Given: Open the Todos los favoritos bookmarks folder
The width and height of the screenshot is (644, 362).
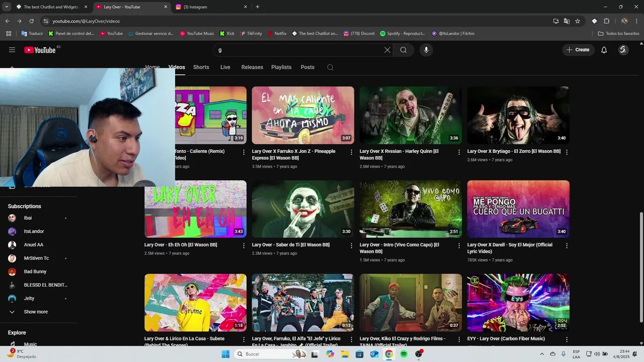Looking at the screenshot, I should tap(618, 34).
